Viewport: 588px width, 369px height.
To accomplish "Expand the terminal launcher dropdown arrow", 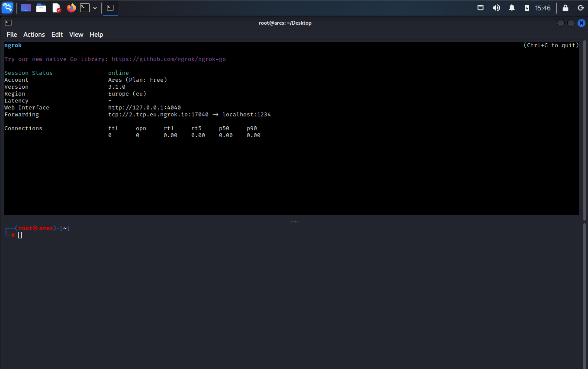I will [95, 8].
